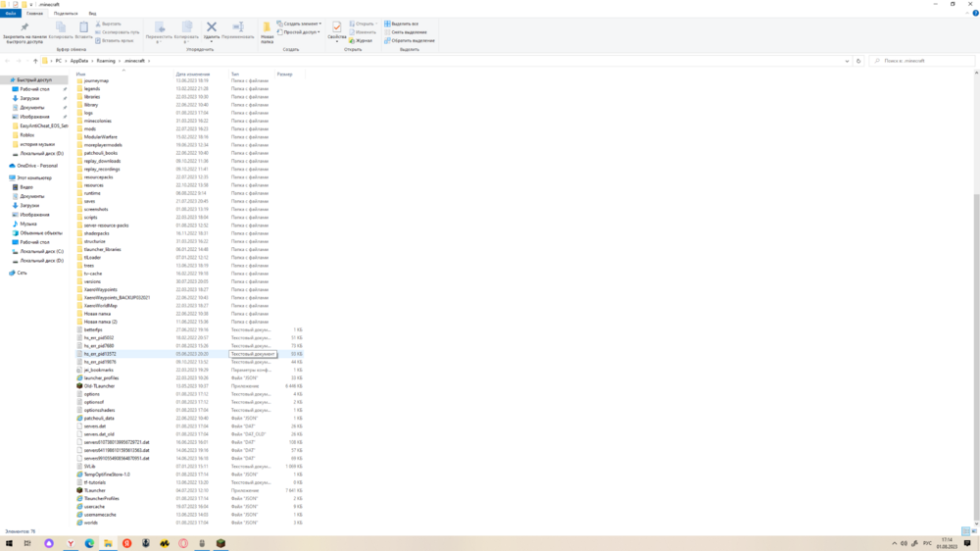Click the up-arrow parent folder button
The width and height of the screenshot is (980, 551).
(x=35, y=61)
